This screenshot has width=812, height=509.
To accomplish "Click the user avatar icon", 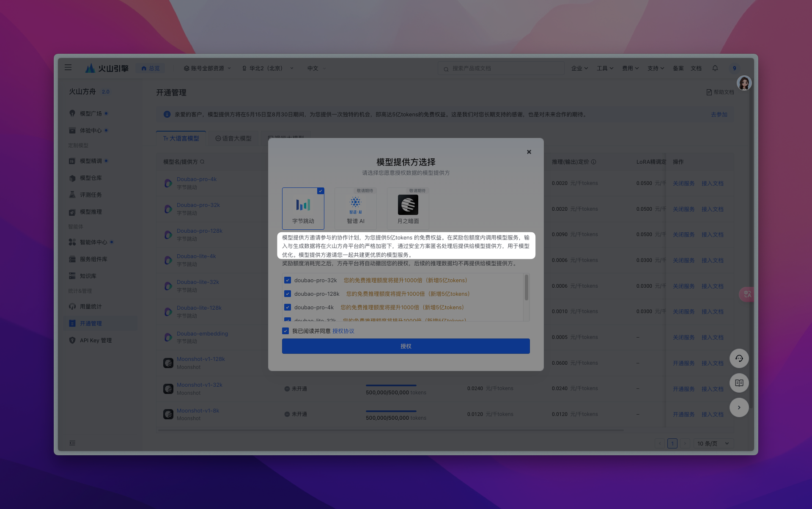I will point(744,83).
